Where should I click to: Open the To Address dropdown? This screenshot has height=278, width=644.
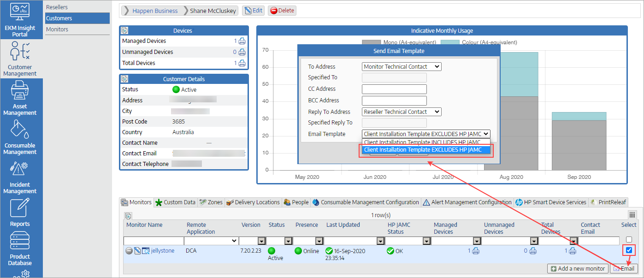(x=402, y=67)
